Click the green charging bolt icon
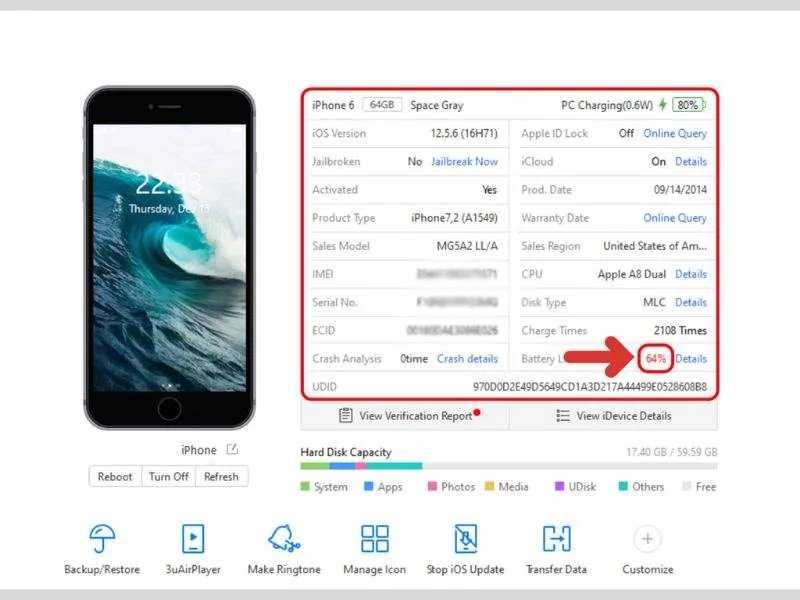Screen dimensions: 800x600 pos(662,105)
